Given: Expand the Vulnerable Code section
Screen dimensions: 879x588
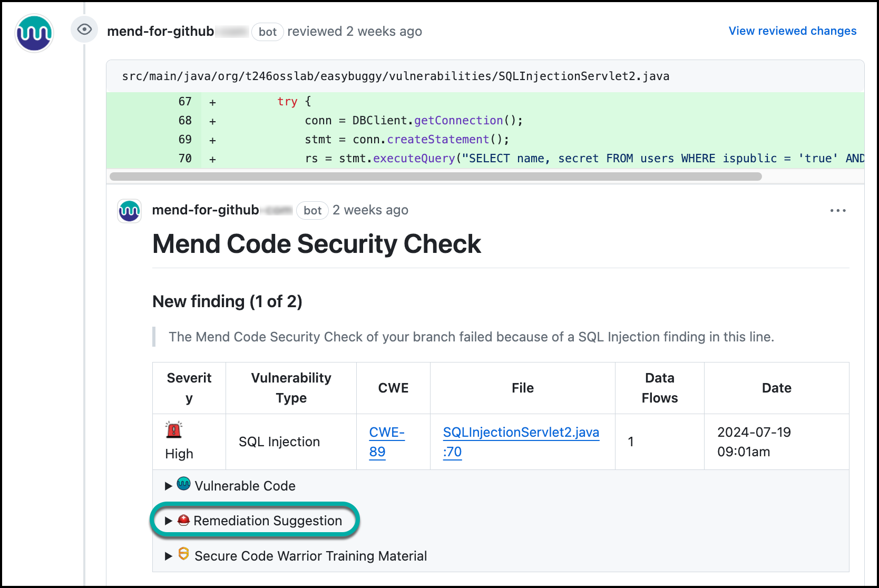Looking at the screenshot, I should click(x=245, y=486).
